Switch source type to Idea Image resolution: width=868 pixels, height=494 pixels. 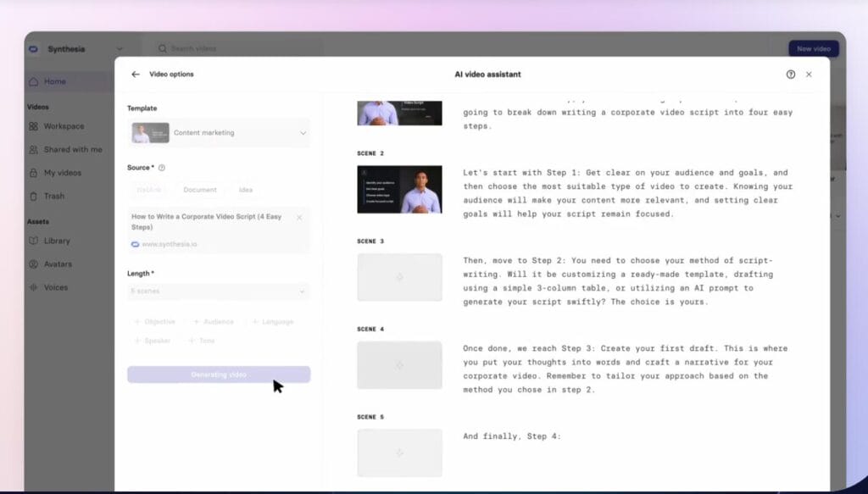point(246,189)
